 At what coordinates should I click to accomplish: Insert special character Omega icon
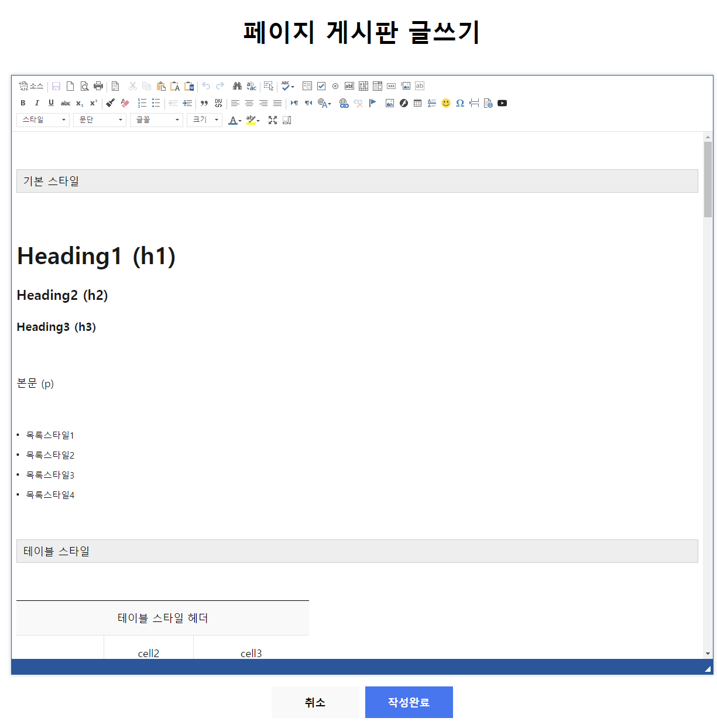(x=460, y=103)
